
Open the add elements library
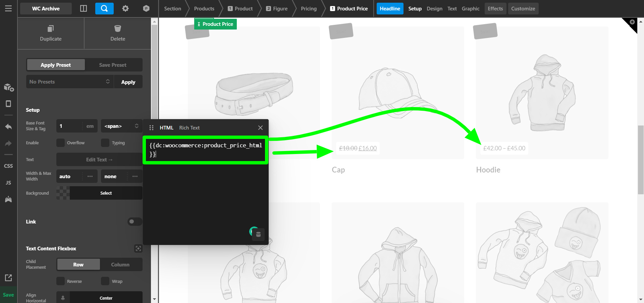tap(9, 88)
